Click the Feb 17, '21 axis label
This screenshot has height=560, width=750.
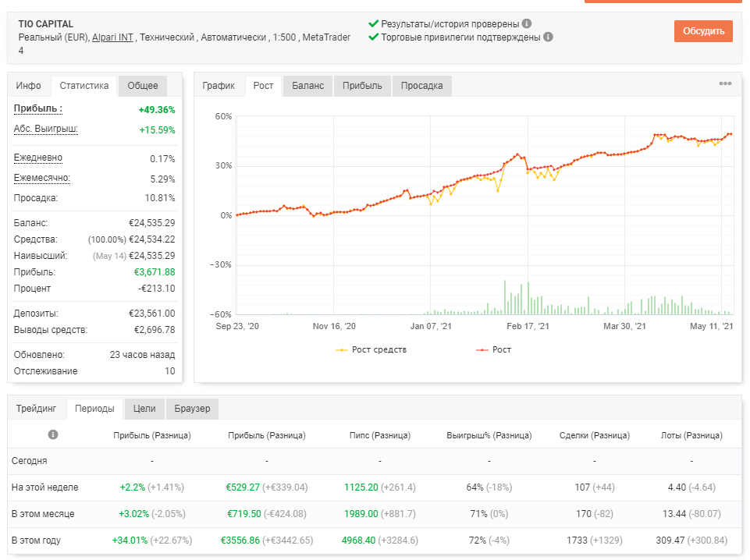coord(528,326)
